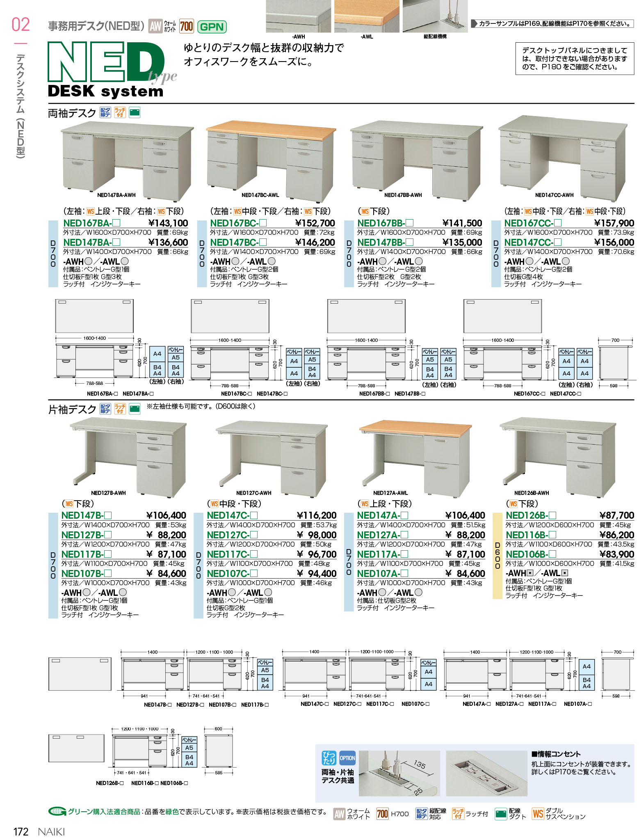Click the NED147BC-AWL desk product photo

point(271,160)
